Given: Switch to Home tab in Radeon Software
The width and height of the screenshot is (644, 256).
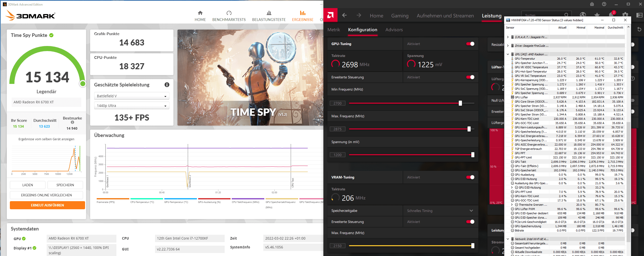Looking at the screenshot, I should (376, 16).
